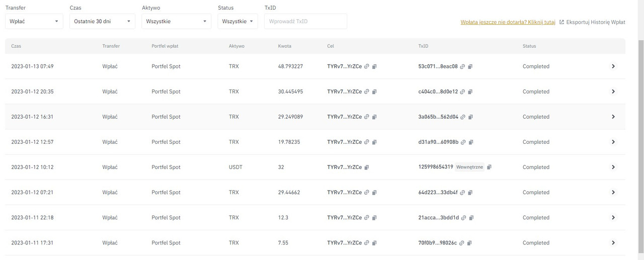Copy address in 12.3 TRX row
Image resolution: width=644 pixels, height=260 pixels.
374,217
